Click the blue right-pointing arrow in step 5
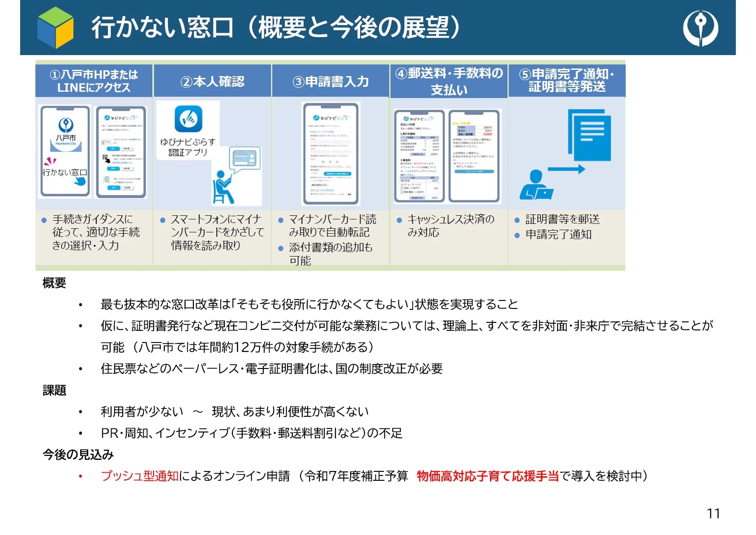Image resolution: width=756 pixels, height=535 pixels. point(567,169)
